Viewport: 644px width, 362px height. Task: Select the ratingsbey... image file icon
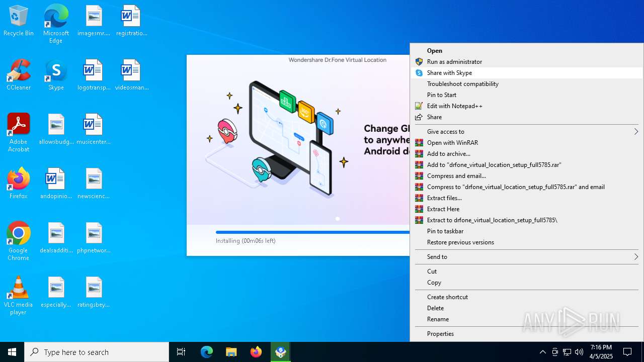pos(94,293)
